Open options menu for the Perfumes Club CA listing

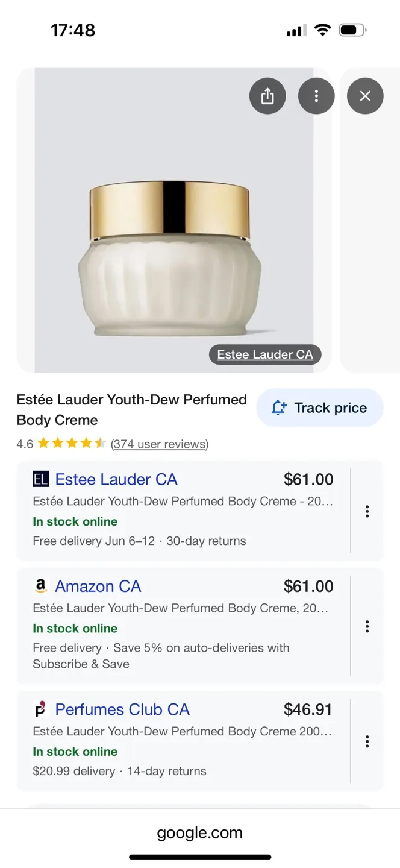coord(367,741)
